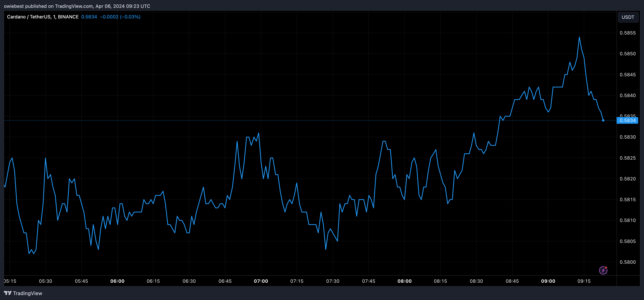Click the 0.5855 price axis label
The height and width of the screenshot is (300, 644).
628,33
